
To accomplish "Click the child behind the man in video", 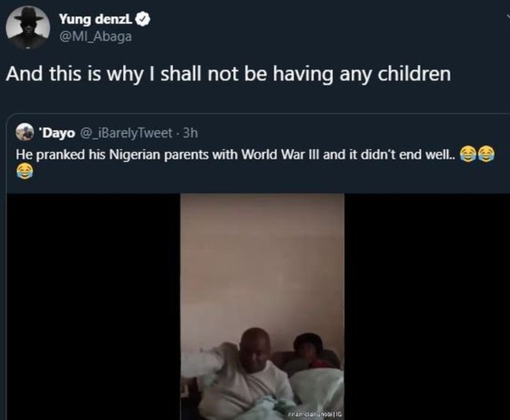I will tap(307, 352).
